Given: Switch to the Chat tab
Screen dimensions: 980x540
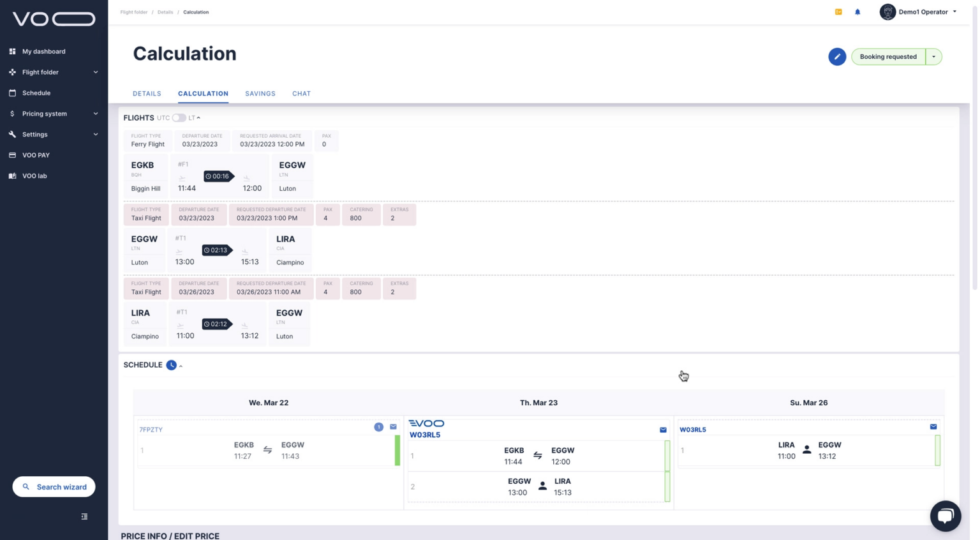Looking at the screenshot, I should (301, 94).
